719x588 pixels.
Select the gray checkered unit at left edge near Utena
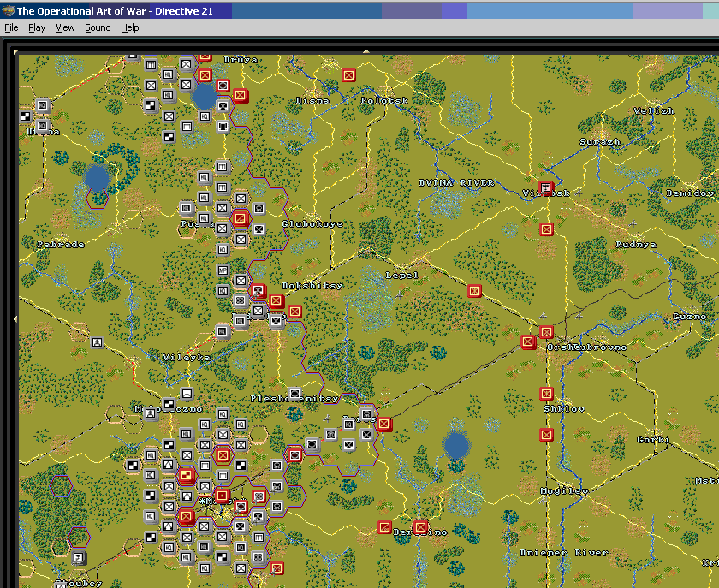click(x=25, y=116)
